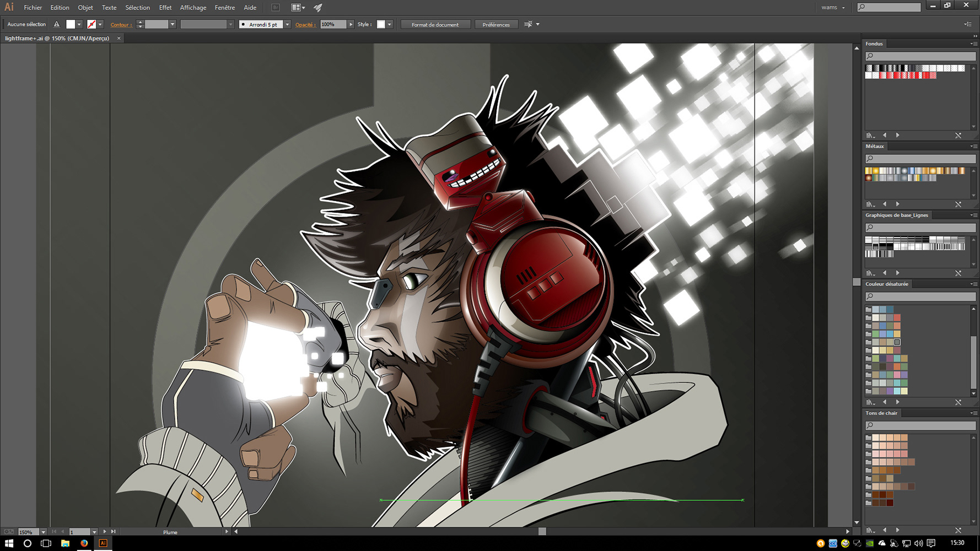This screenshot has width=980, height=551.
Task: Open the Objet menu
Action: click(85, 7)
